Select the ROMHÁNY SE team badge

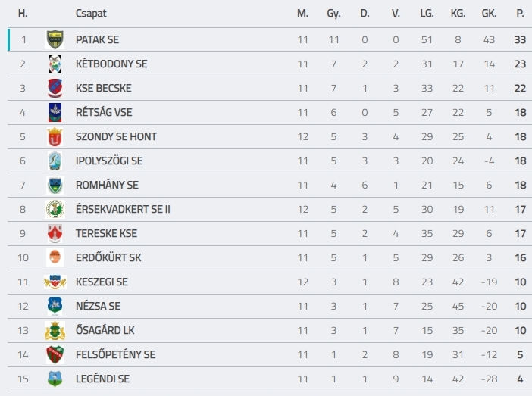pyautogui.click(x=55, y=185)
